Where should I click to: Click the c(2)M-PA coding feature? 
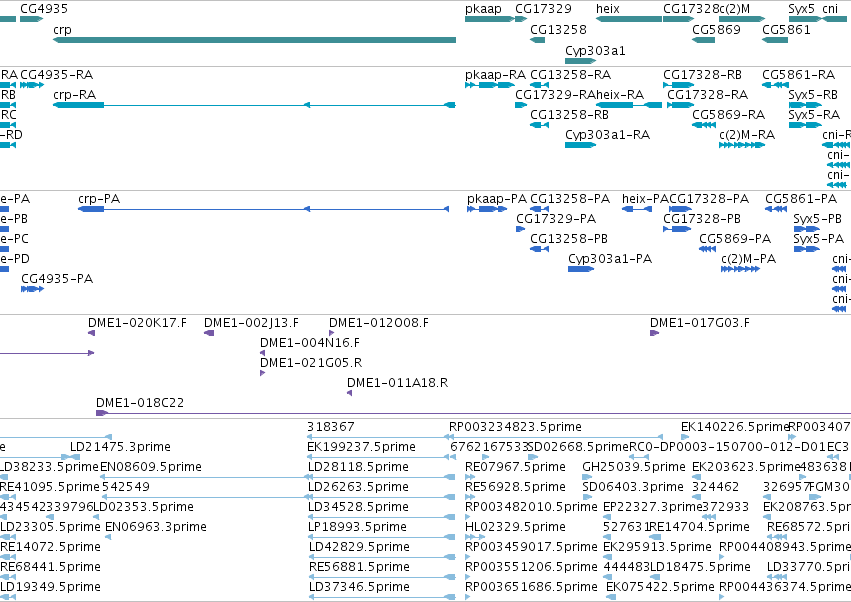[x=740, y=269]
